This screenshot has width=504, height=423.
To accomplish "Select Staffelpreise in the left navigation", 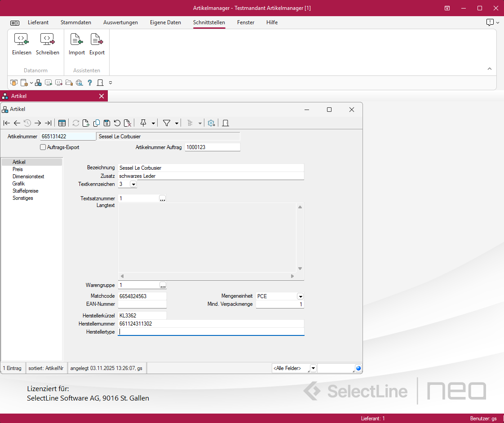I will point(26,191).
